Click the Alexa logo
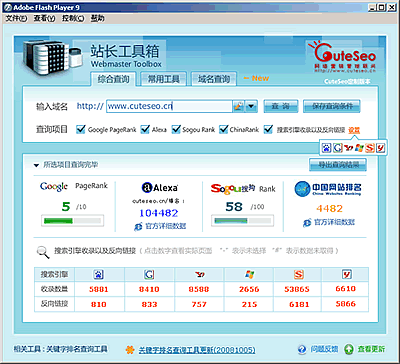This screenshot has width=400, height=364. click(x=160, y=188)
